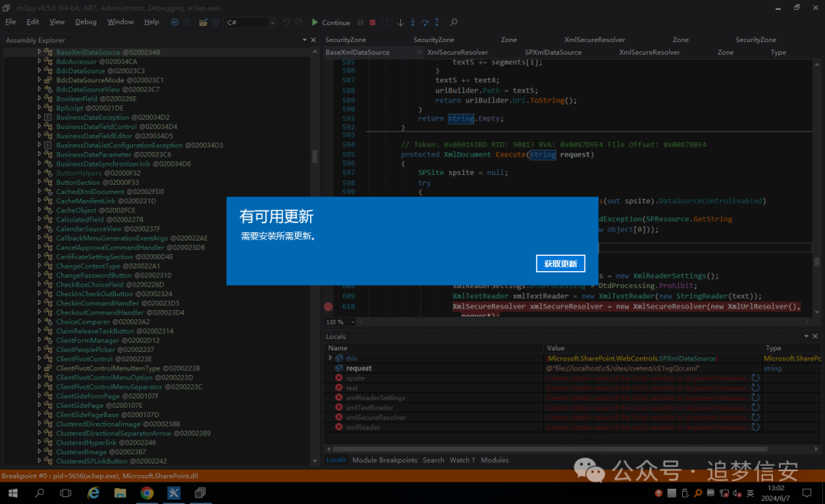Open the Locals panel options arrow
Viewport: 825px width, 504px height.
coord(806,336)
